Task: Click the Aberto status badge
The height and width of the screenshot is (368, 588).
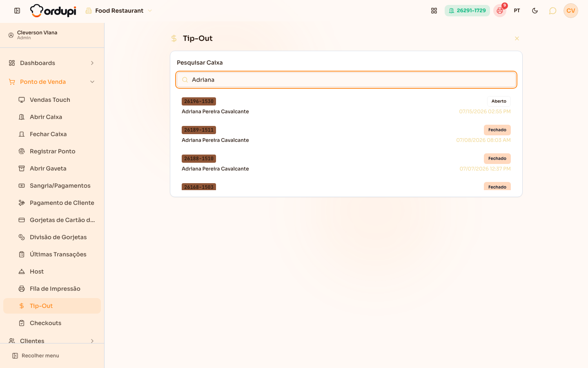Action: (x=499, y=101)
